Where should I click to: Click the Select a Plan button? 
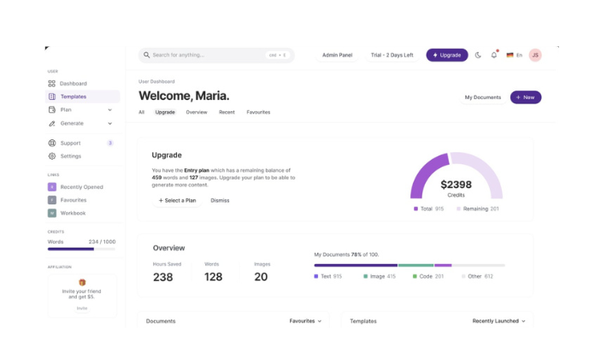[177, 200]
